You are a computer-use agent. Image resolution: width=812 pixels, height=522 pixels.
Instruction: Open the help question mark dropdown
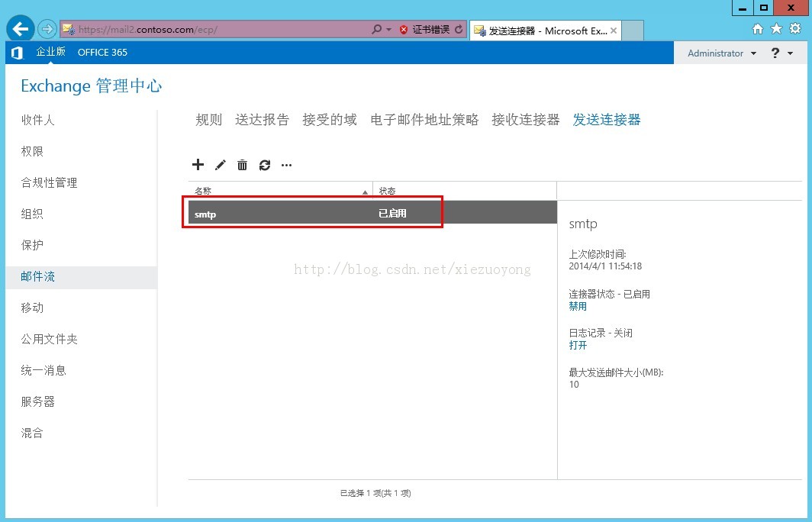(x=781, y=53)
